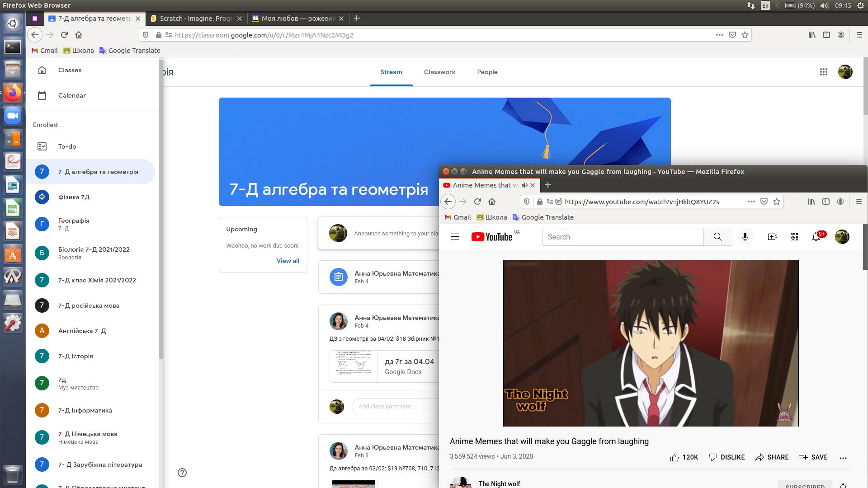The height and width of the screenshot is (488, 868).
Task: Click the Classroom help question mark icon
Action: click(x=182, y=473)
